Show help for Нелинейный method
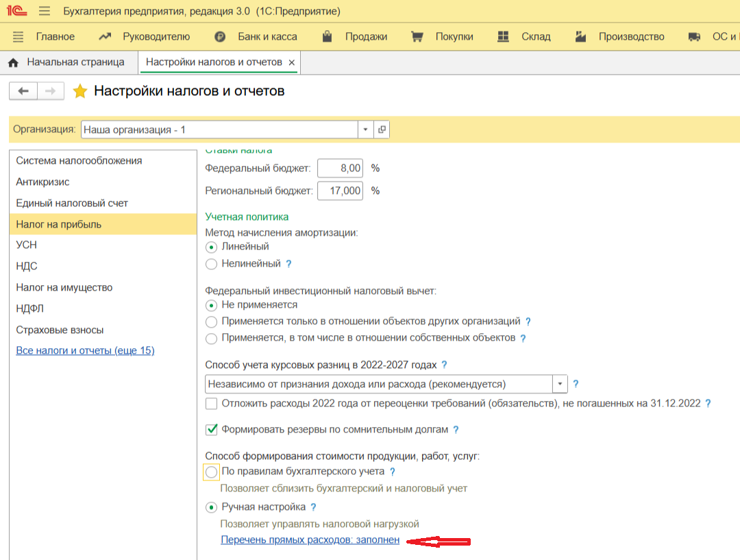The height and width of the screenshot is (560, 740). tap(289, 264)
